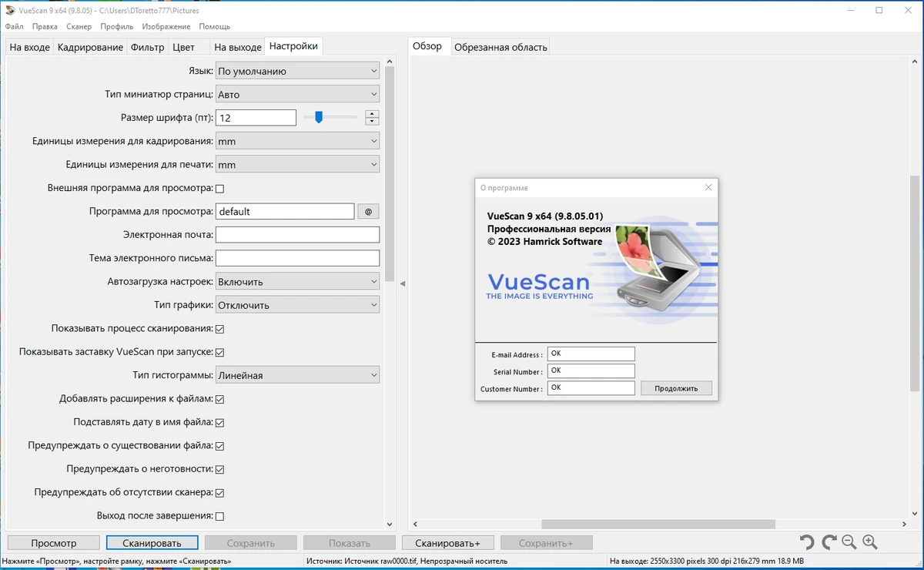The width and height of the screenshot is (924, 570).
Task: Click the font size "12" field
Action: point(256,117)
